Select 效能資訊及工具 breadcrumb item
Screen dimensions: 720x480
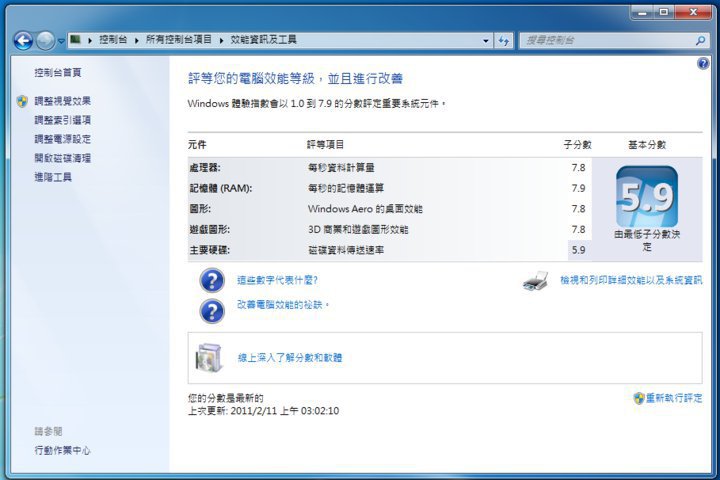coord(263,40)
